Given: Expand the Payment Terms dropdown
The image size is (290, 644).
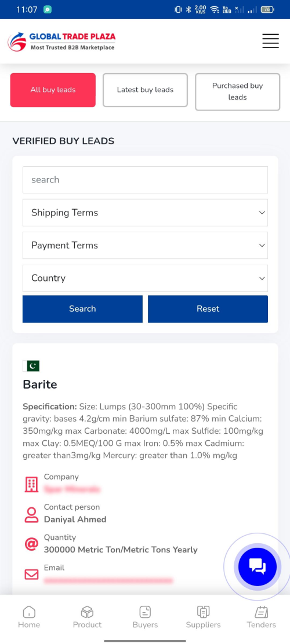Looking at the screenshot, I should 145,246.
